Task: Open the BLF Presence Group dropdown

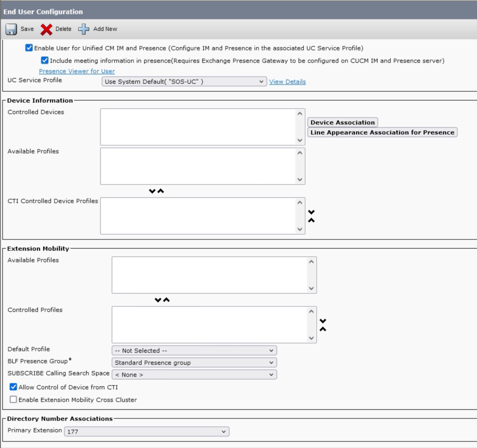Action: [194, 363]
